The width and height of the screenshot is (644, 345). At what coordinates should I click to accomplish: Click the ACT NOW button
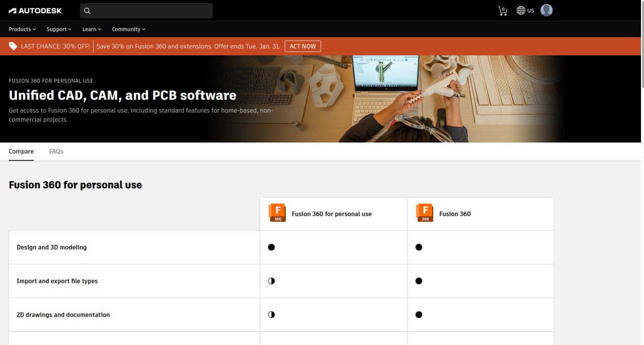pyautogui.click(x=303, y=46)
